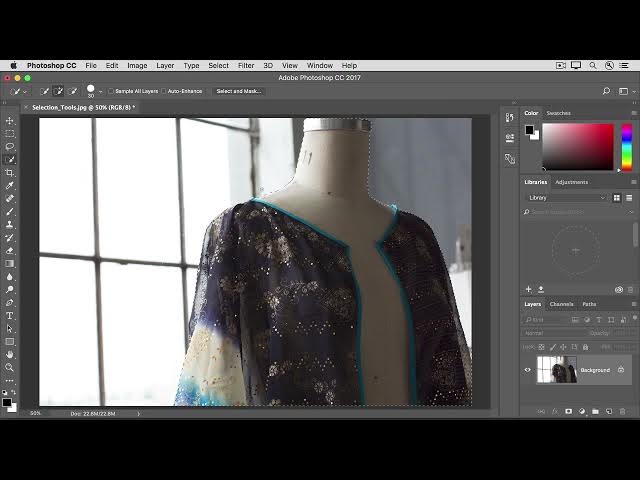Open the Filter menu

tap(246, 65)
